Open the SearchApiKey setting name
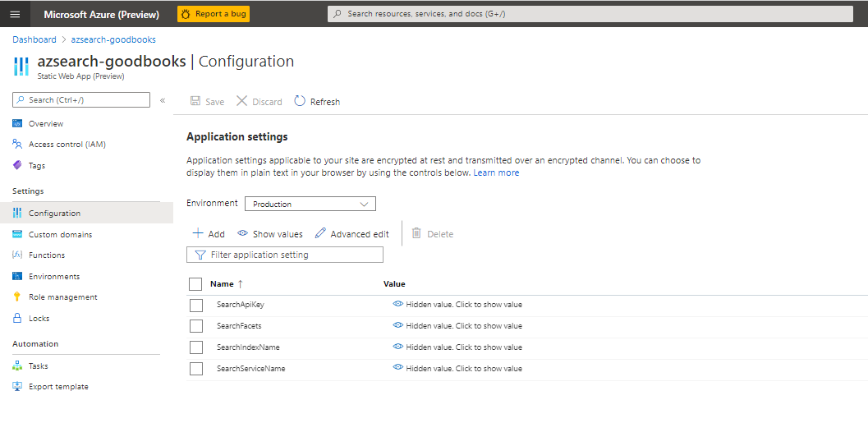Screen dimensions: 868x423 [239, 305]
